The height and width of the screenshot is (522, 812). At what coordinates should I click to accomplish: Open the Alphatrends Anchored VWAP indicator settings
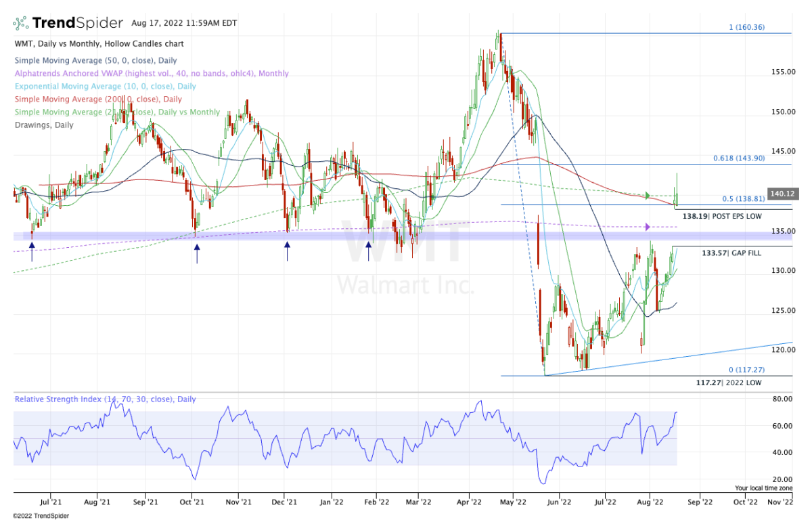tap(151, 73)
